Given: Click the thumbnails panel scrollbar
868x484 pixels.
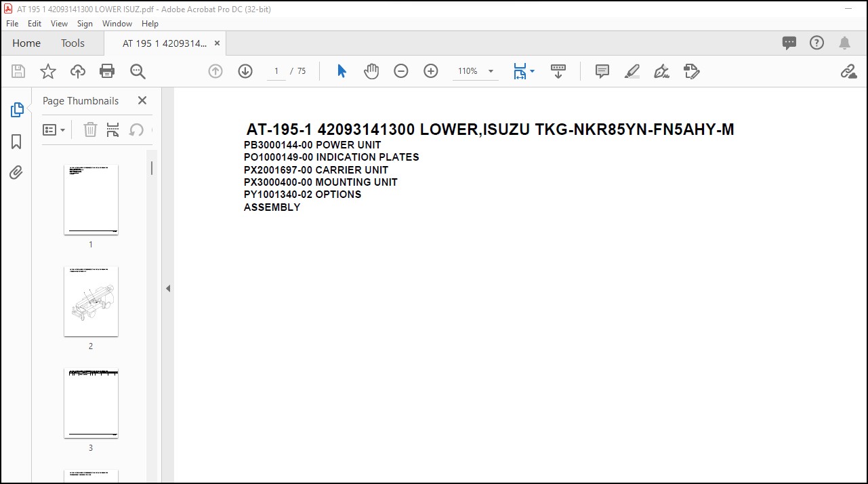Looking at the screenshot, I should [x=152, y=167].
